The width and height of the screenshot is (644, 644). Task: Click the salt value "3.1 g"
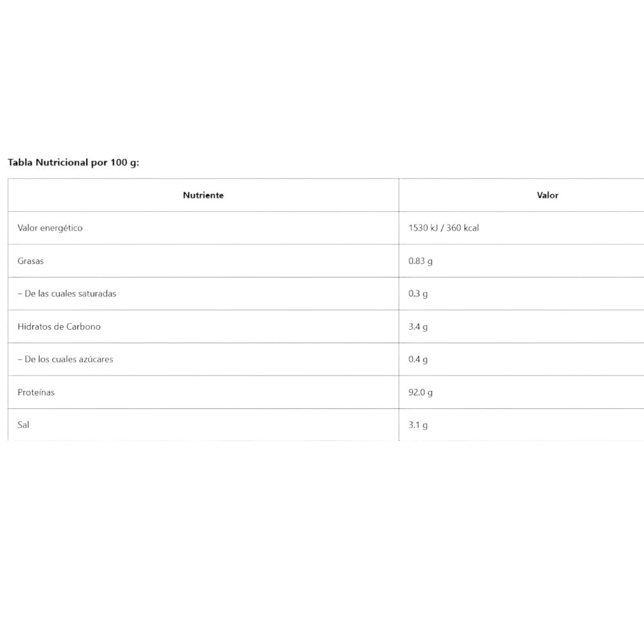click(x=418, y=425)
